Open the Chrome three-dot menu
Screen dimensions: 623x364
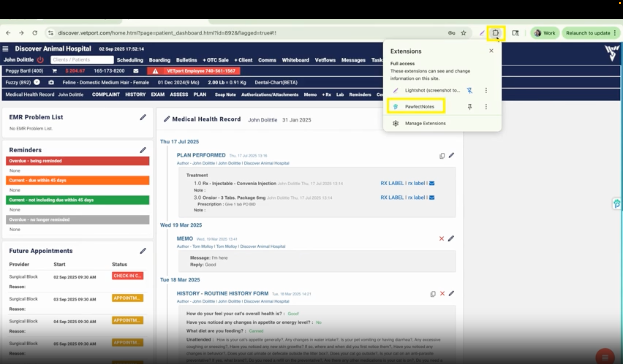pyautogui.click(x=615, y=33)
